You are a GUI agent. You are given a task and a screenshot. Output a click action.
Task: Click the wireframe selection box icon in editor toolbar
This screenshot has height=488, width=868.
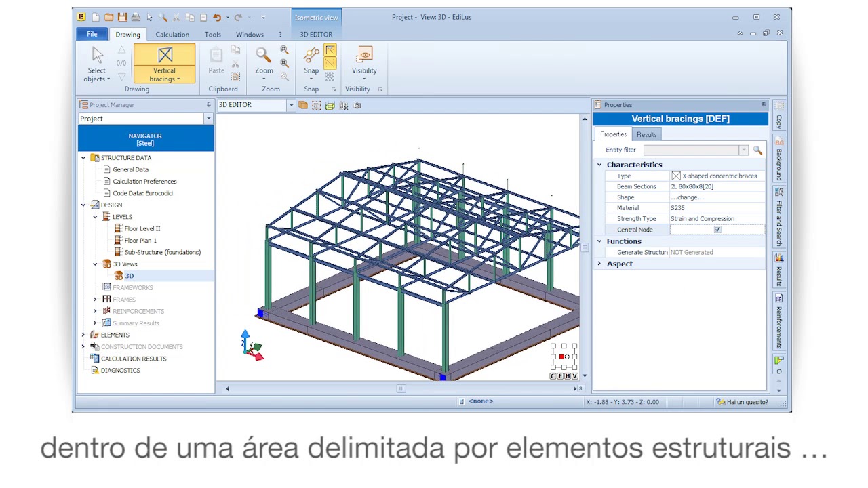317,105
